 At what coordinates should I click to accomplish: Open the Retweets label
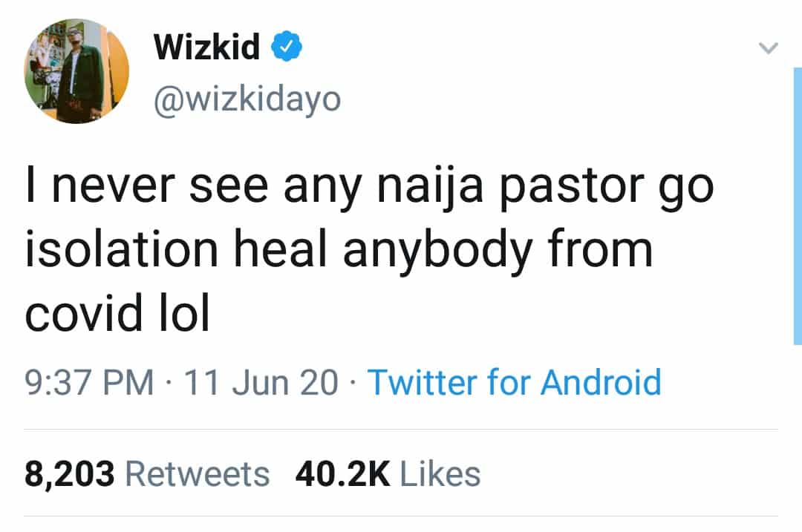point(197,473)
